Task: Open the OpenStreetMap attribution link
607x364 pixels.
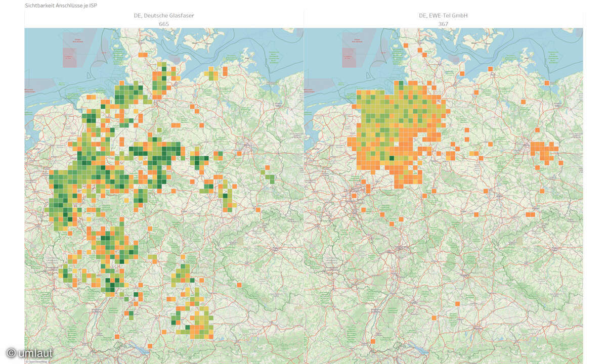Action: [37, 361]
